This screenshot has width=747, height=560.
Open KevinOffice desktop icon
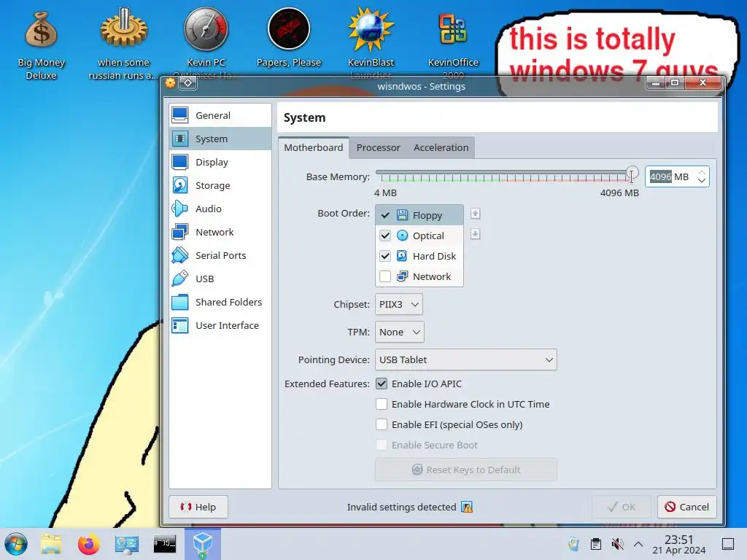[453, 44]
